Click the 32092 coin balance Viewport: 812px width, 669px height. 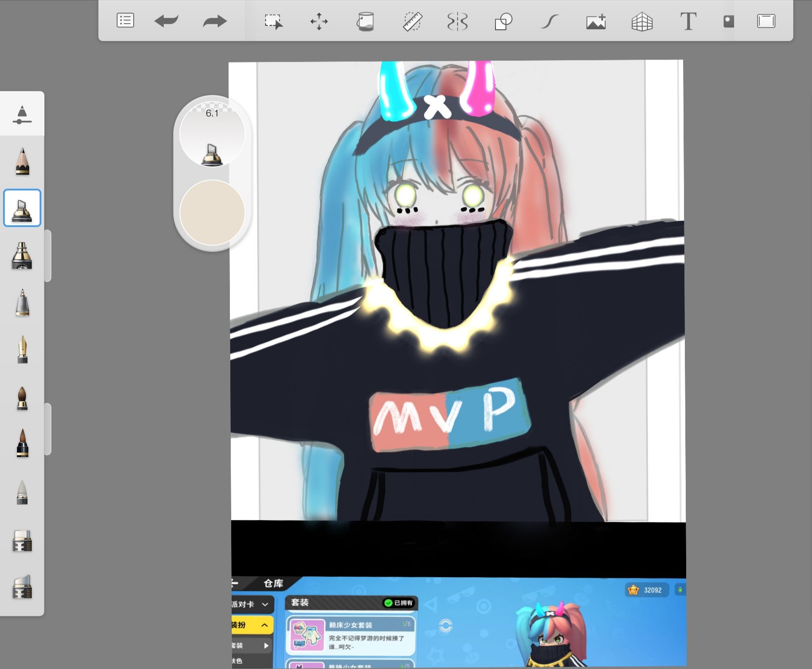click(647, 590)
